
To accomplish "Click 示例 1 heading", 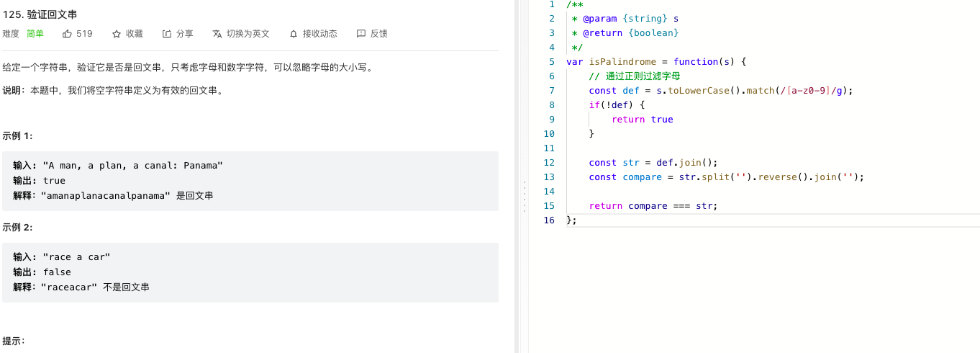I will click(x=18, y=135).
